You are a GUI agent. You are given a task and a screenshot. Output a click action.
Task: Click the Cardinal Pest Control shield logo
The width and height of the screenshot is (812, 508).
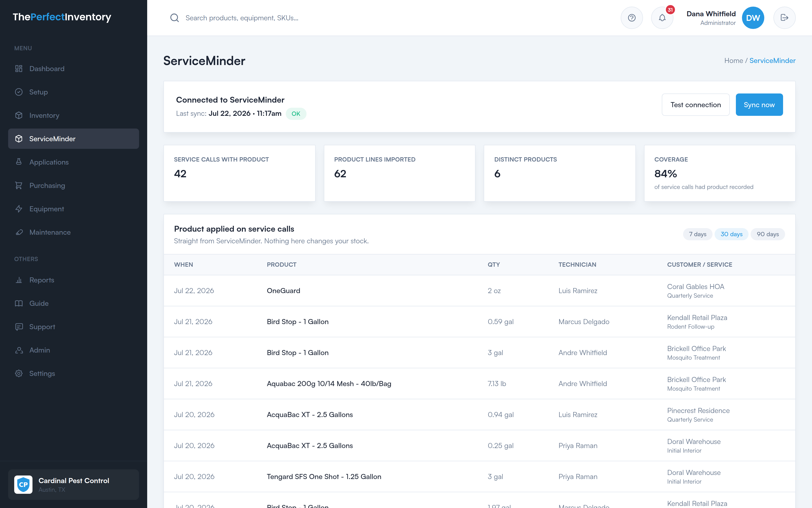23,484
